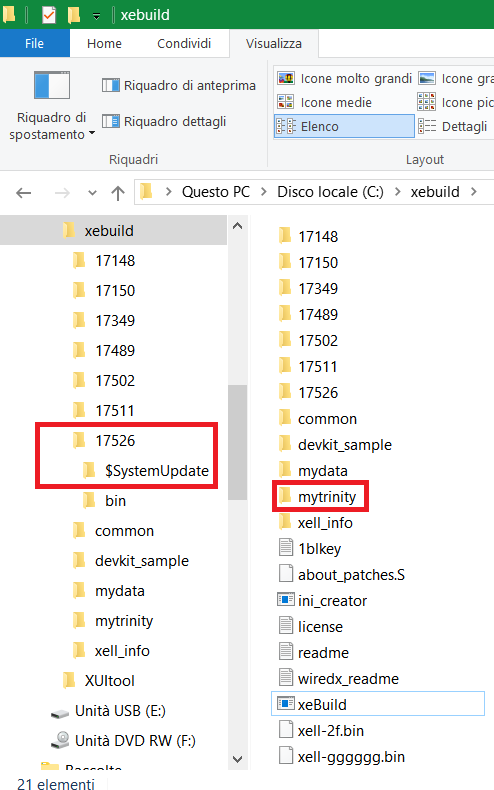The width and height of the screenshot is (494, 790).
Task: Select Icone piccole layout
Action: tap(456, 102)
